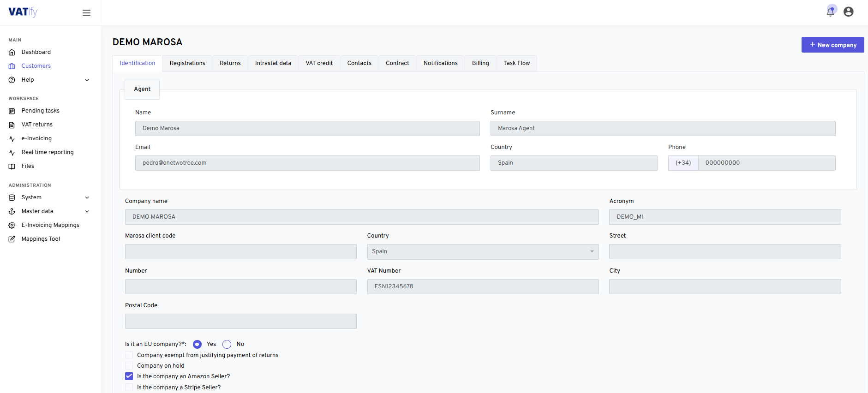Screen dimensions: 868x393
Task: Click the notifications bell icon
Action: (x=830, y=12)
